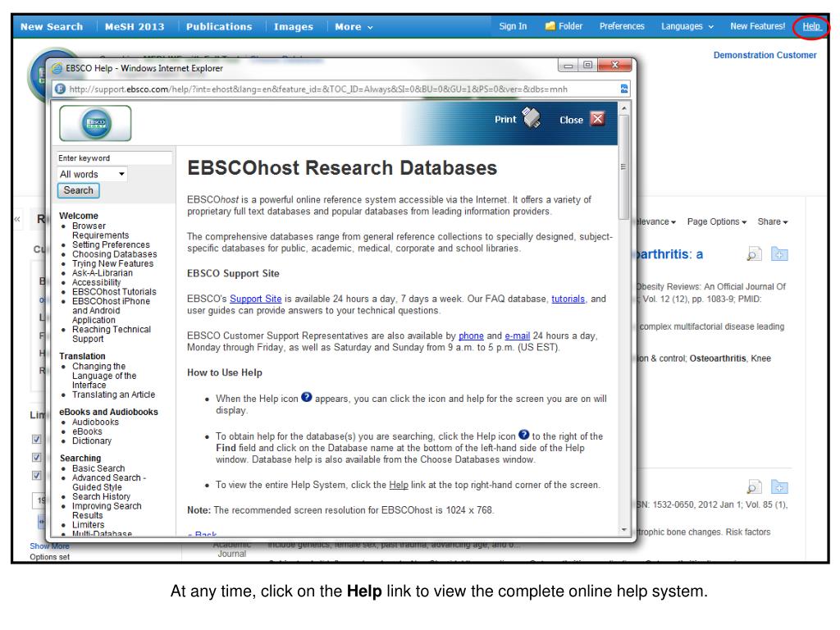The height and width of the screenshot is (630, 840).
Task: Open Trying New Features help topic
Action: (112, 263)
